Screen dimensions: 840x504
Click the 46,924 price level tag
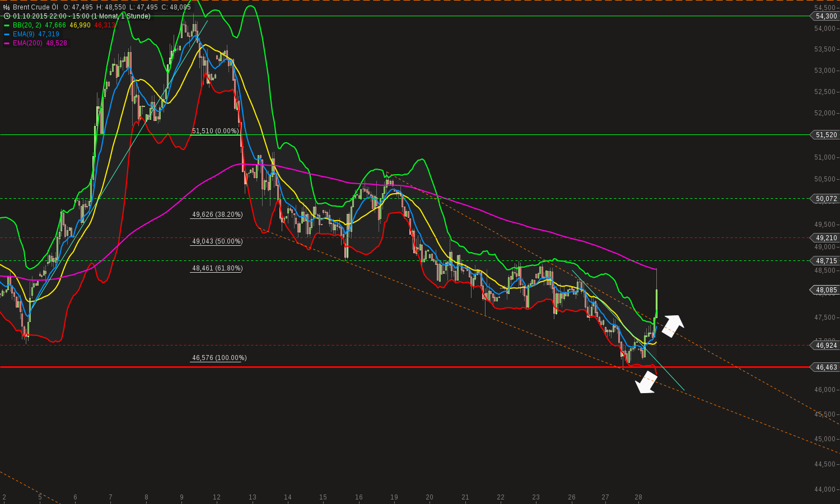[x=826, y=346]
